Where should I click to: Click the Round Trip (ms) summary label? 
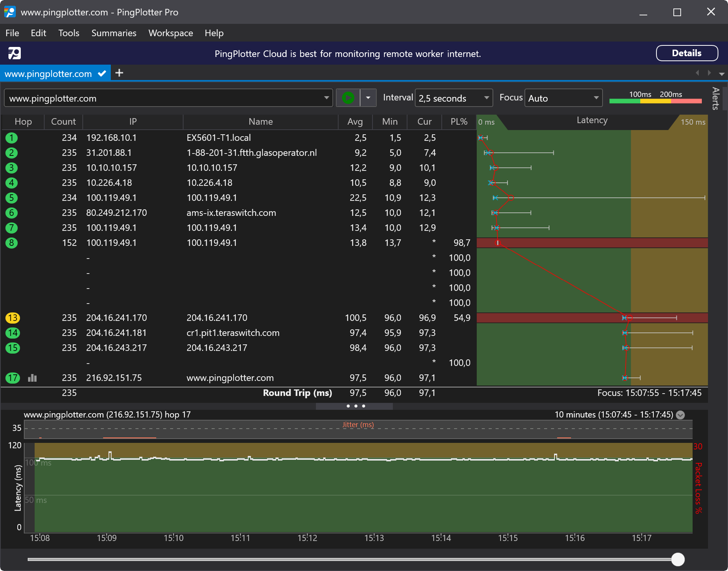pos(297,393)
